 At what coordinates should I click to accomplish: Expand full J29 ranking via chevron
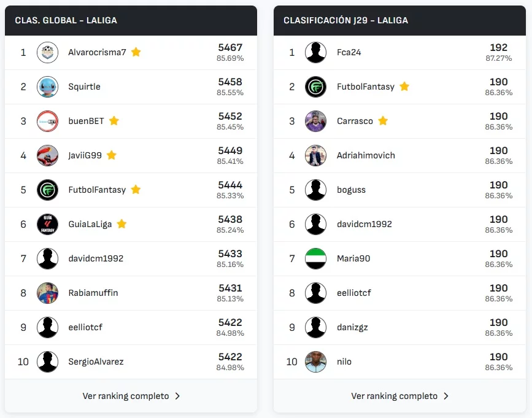pos(446,396)
